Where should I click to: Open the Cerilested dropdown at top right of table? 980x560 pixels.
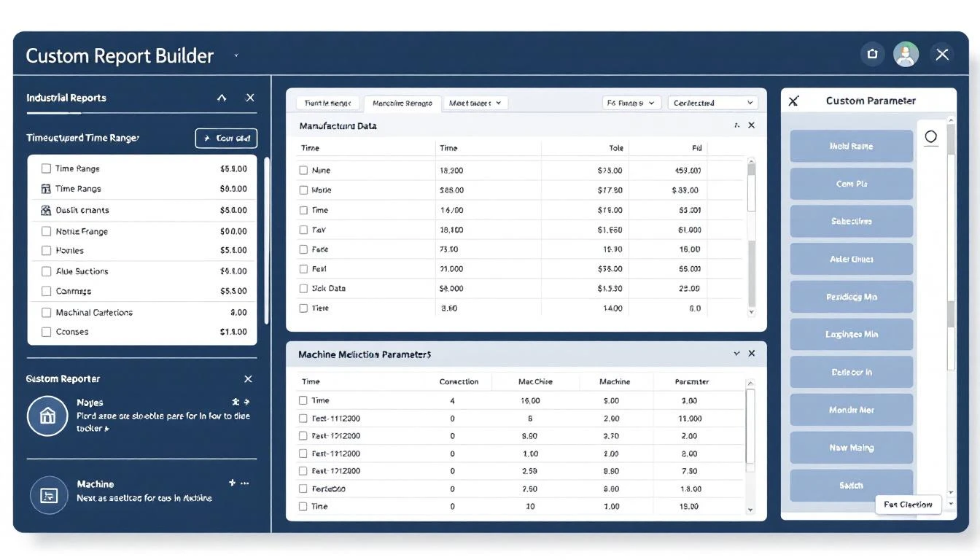click(x=712, y=102)
